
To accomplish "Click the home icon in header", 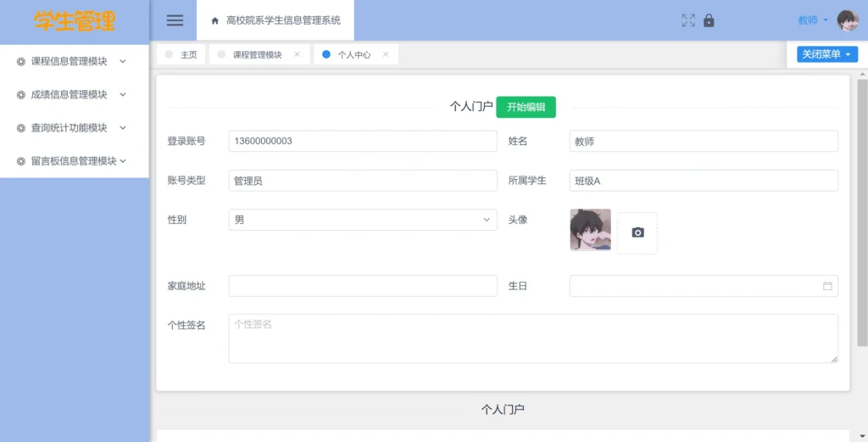I will [x=214, y=21].
